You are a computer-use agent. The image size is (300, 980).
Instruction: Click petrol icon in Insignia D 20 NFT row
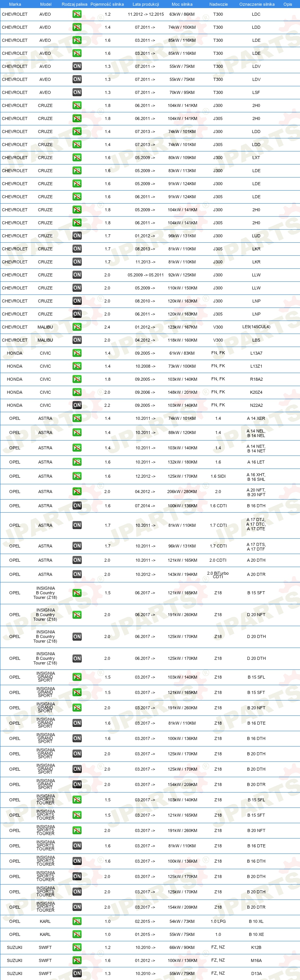(x=77, y=615)
